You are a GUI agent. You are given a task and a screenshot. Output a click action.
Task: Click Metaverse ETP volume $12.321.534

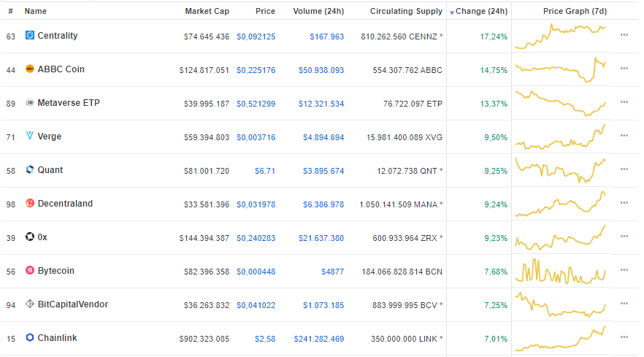(321, 104)
